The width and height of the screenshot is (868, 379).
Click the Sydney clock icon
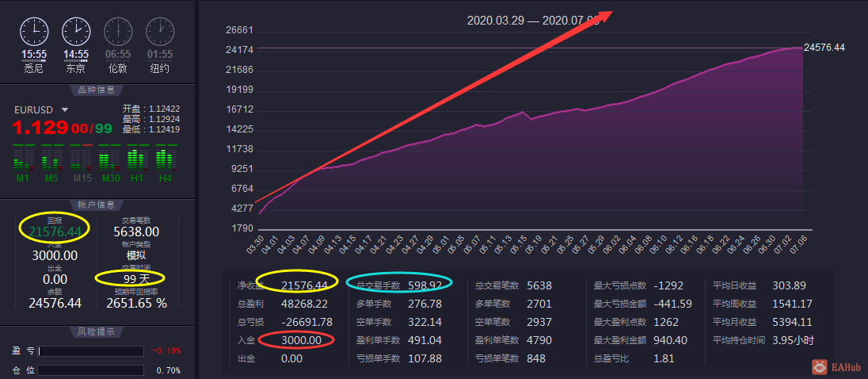pos(34,32)
